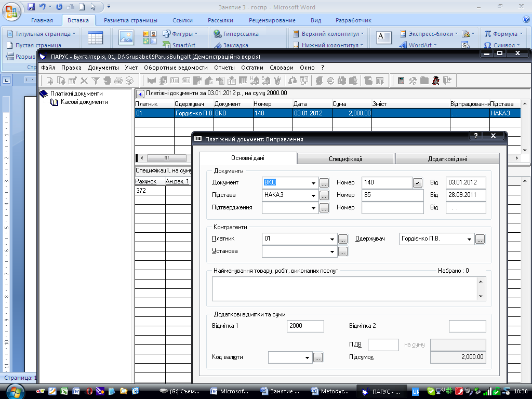Open the Словари menu in ПАРУС
This screenshot has height=399, width=532.
pyautogui.click(x=282, y=68)
